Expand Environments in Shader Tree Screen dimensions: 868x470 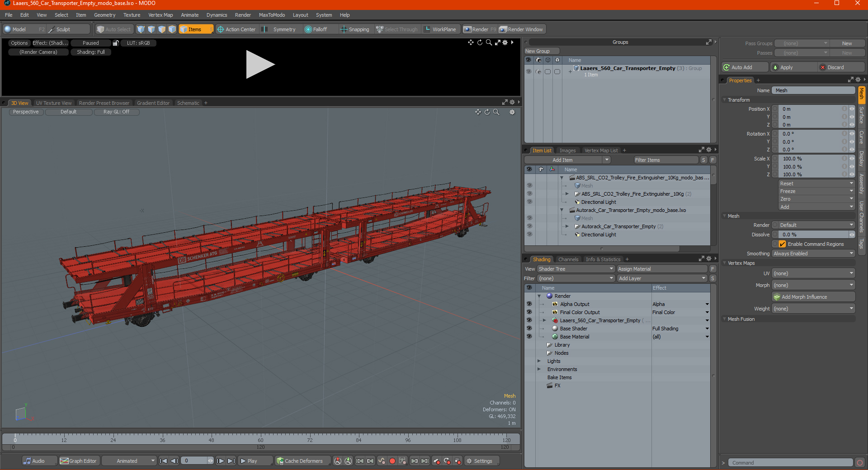click(x=539, y=369)
